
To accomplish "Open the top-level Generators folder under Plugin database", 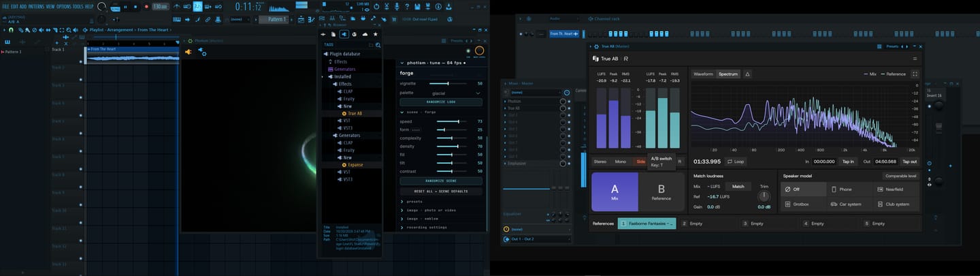I will click(344, 69).
